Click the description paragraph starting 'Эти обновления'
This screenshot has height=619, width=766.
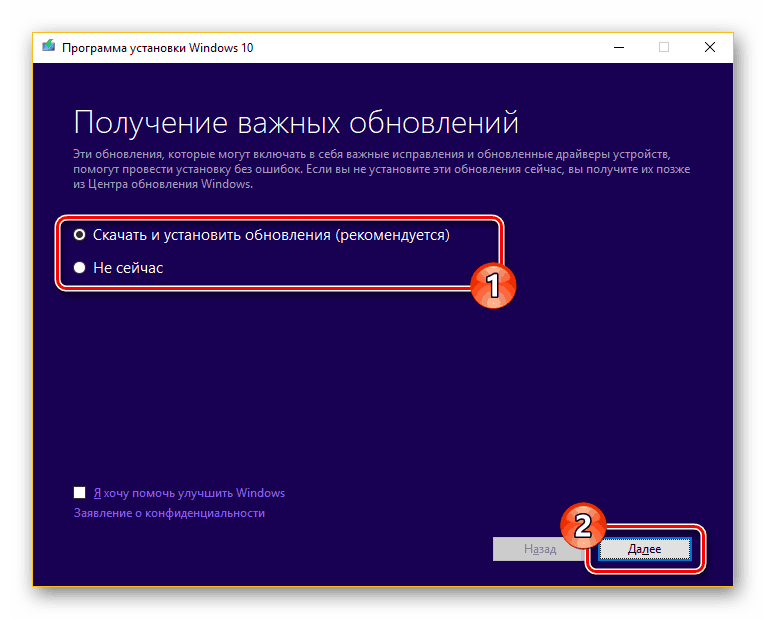382,169
